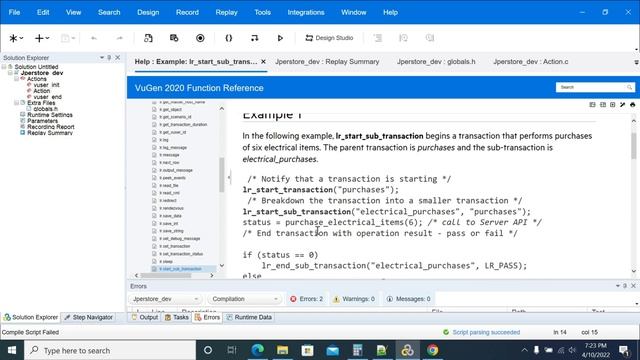Open Runtime Settings in Solution Explorer

coord(50,115)
